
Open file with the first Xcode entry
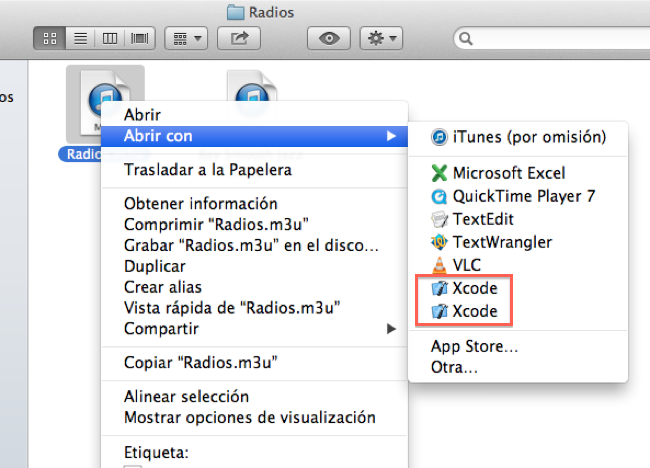click(x=518, y=288)
